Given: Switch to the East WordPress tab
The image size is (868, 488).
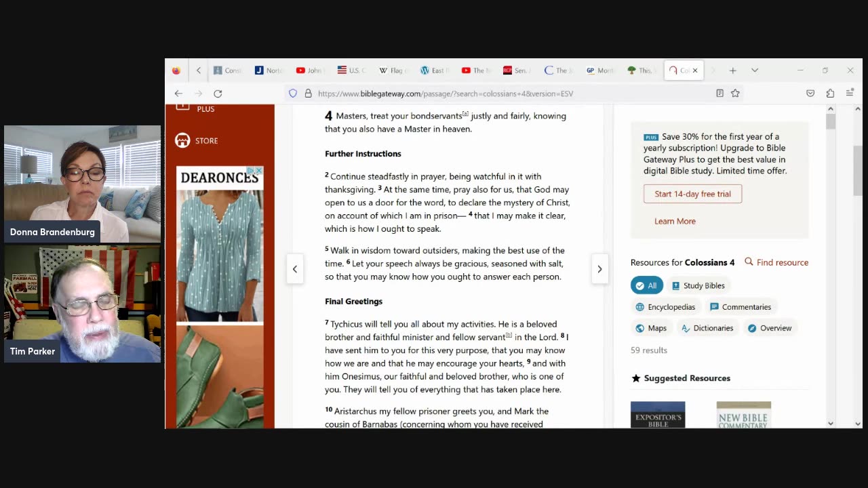Looking at the screenshot, I should 434,70.
